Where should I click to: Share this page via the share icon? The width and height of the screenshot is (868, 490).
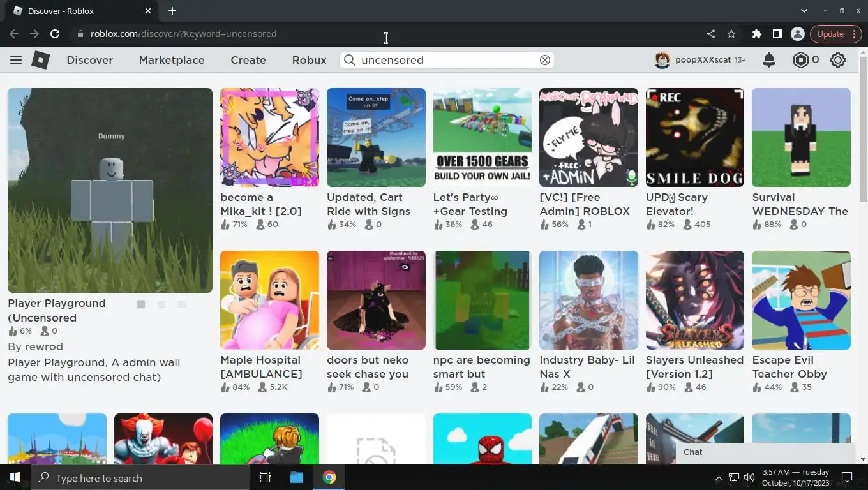(x=711, y=34)
